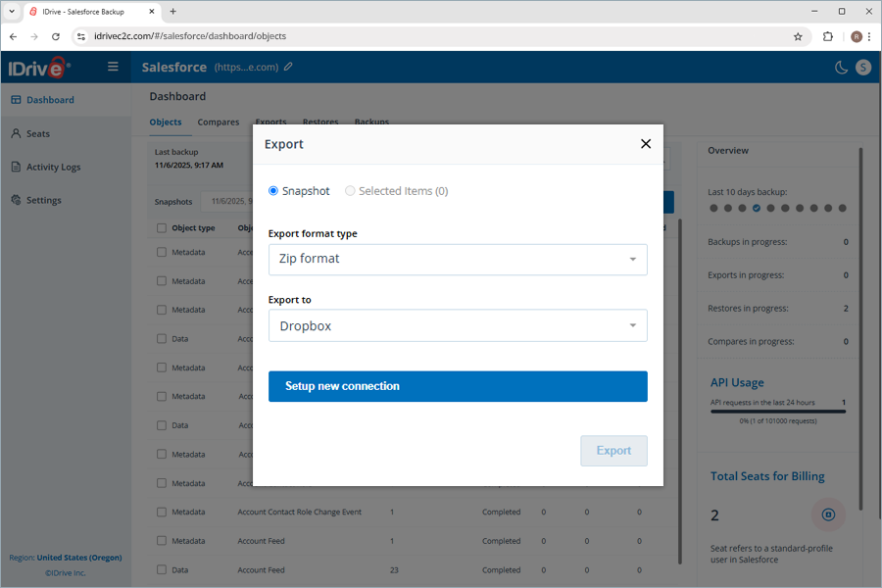Switch to the Compares tab
The width and height of the screenshot is (882, 588).
(x=219, y=122)
